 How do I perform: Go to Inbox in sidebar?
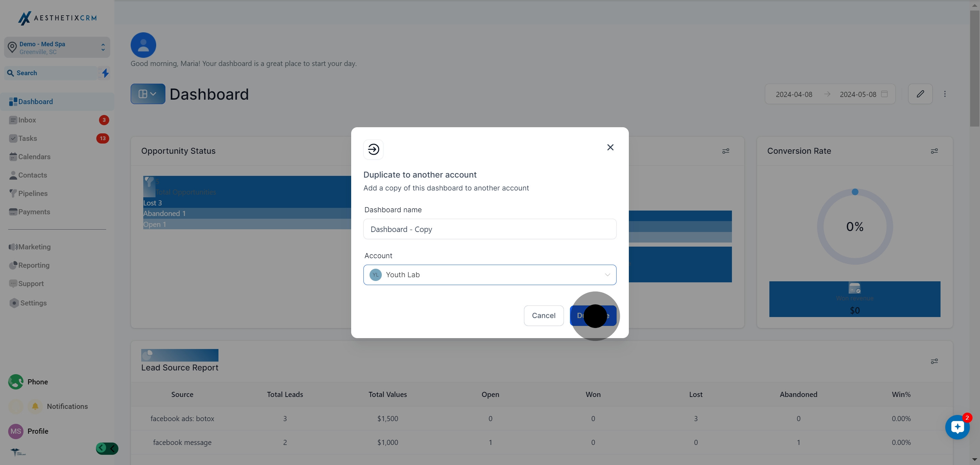coord(27,120)
